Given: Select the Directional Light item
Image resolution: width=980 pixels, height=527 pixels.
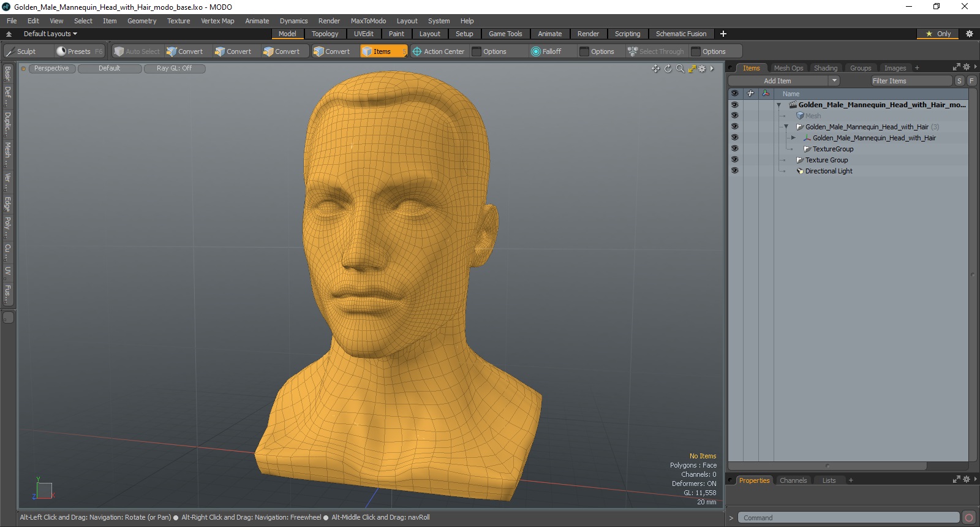Looking at the screenshot, I should click(x=828, y=171).
